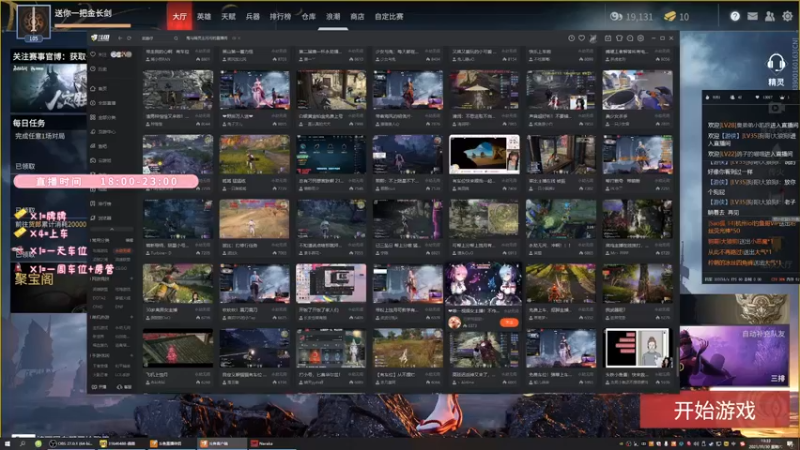Click the 聚宝阁 overlay label

(34, 279)
